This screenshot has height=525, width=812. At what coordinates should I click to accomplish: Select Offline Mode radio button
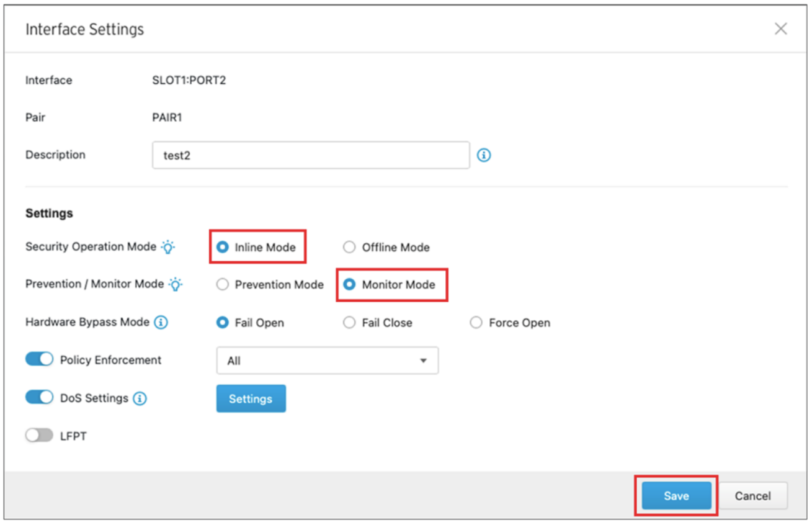tap(349, 247)
